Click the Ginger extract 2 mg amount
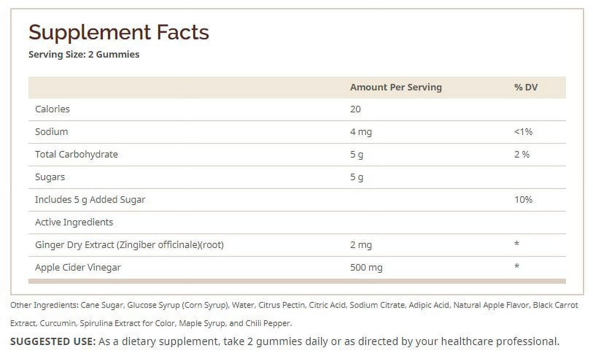This screenshot has width=593, height=364. pyautogui.click(x=361, y=245)
